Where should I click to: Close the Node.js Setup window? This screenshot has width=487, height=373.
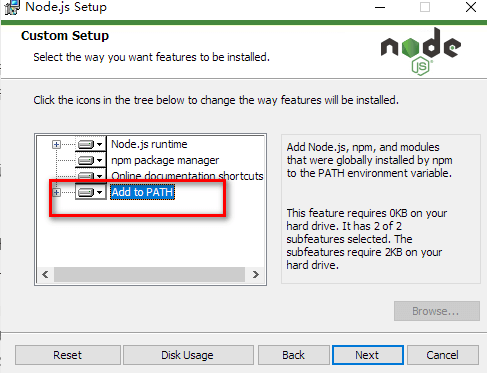pos(471,7)
